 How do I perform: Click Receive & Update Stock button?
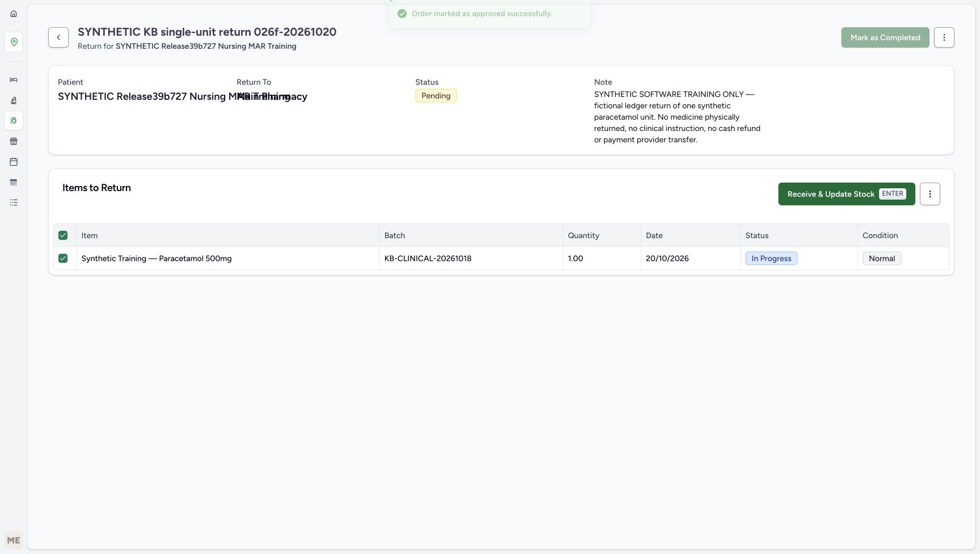pos(846,194)
